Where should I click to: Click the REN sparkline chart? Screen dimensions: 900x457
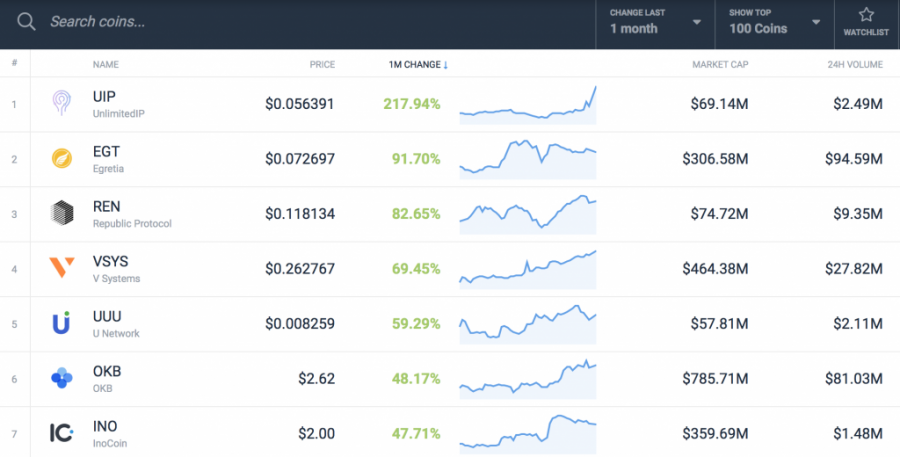coord(528,214)
